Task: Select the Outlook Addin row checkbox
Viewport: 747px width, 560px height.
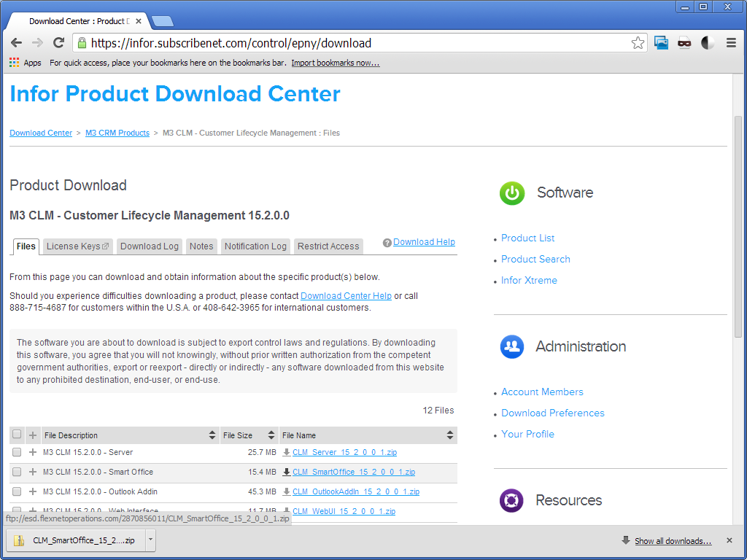Action: [x=17, y=491]
